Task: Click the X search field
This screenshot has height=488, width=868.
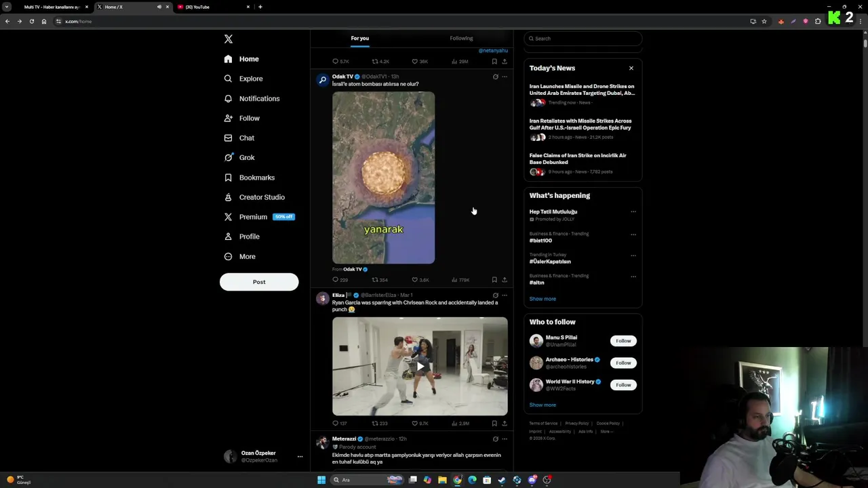Action: pos(583,39)
